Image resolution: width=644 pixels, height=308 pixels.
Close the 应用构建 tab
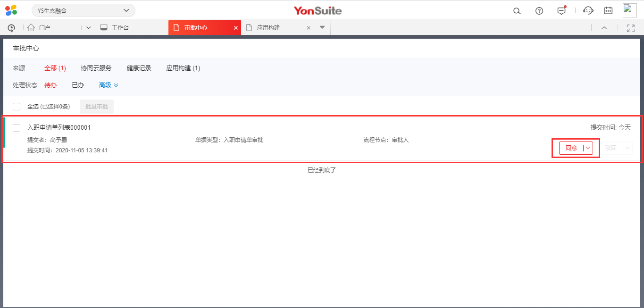(309, 28)
